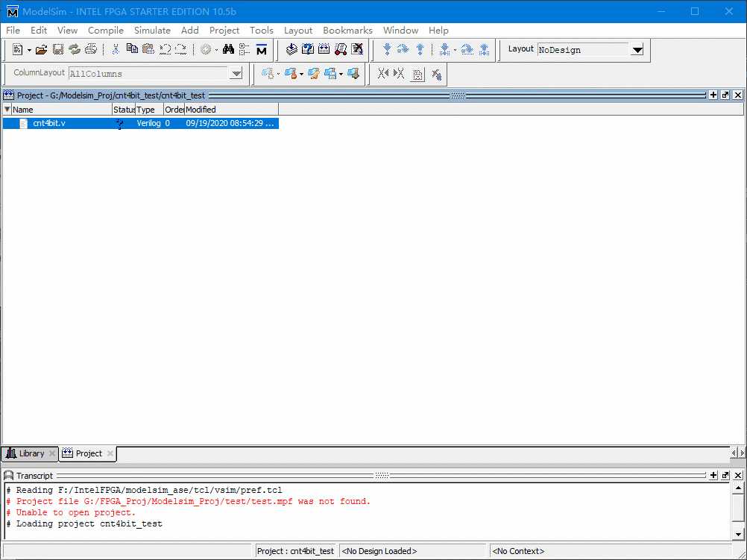Image resolution: width=747 pixels, height=560 pixels.
Task: Click the New file toolbar icon
Action: tap(18, 49)
